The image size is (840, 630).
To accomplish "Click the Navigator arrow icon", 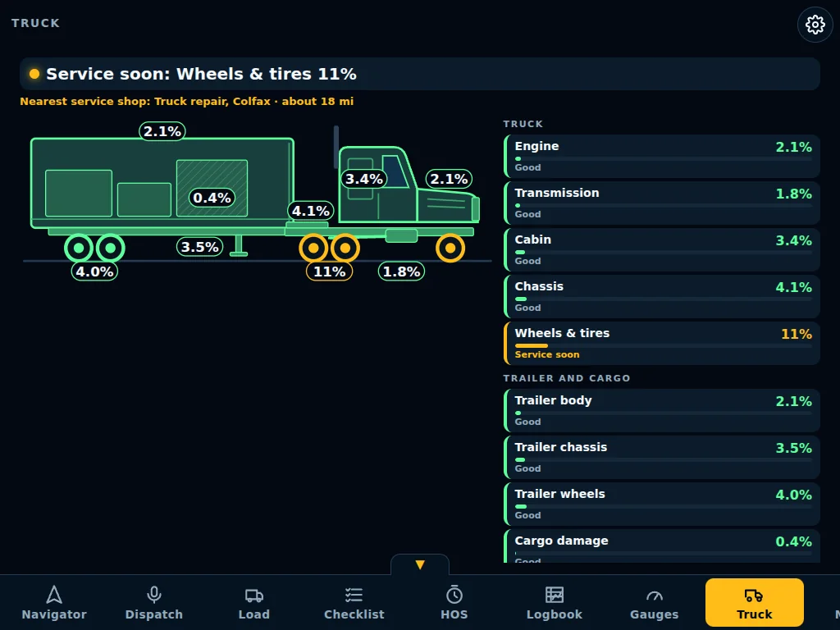I will pyautogui.click(x=54, y=595).
